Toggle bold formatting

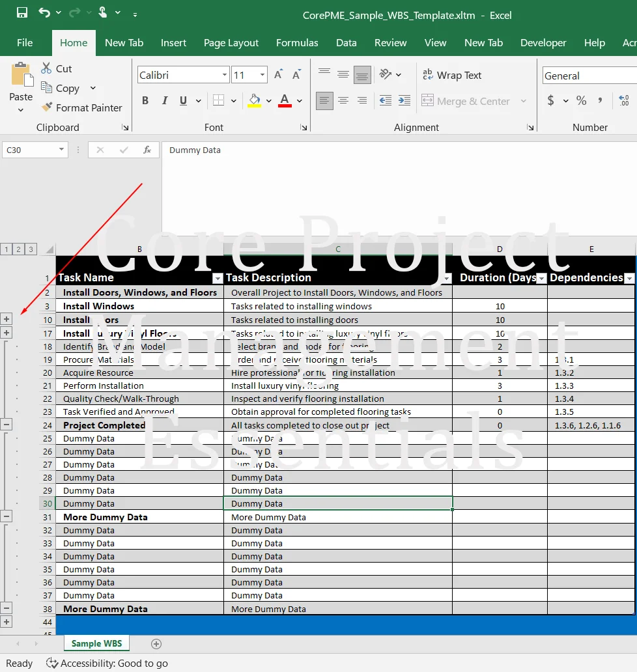tap(145, 101)
